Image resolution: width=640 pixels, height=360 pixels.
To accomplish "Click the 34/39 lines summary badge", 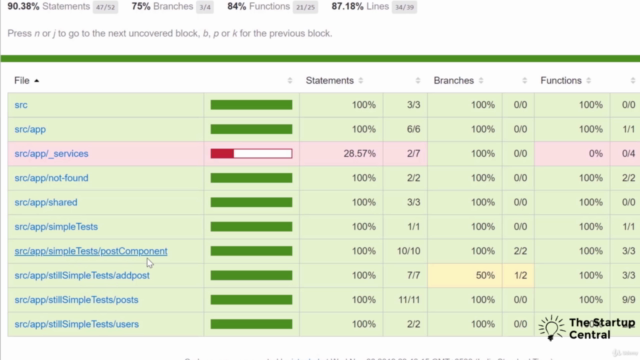I will [404, 7].
